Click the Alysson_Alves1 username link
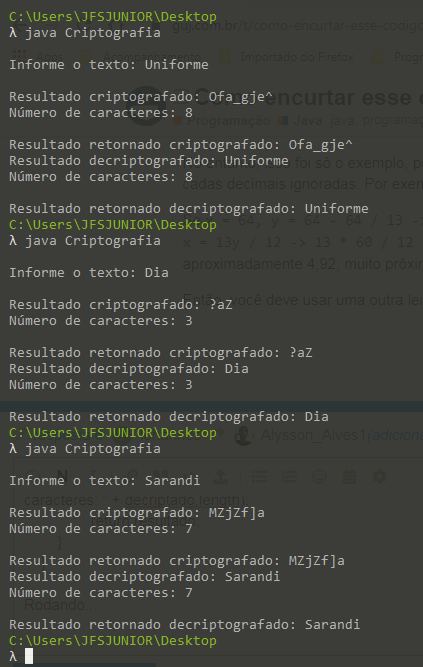The height and width of the screenshot is (667, 423). point(313,435)
